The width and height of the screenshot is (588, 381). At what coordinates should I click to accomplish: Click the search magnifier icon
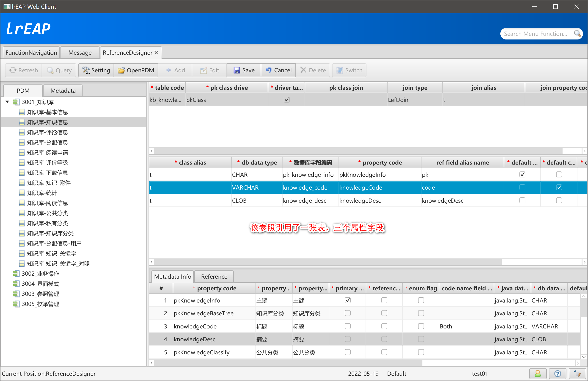click(x=577, y=33)
